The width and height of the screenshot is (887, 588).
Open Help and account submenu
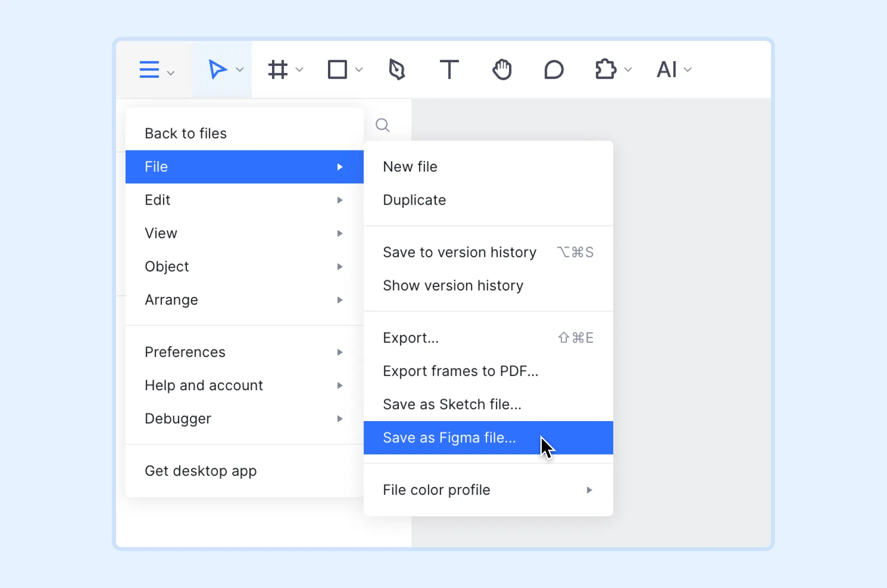click(244, 385)
